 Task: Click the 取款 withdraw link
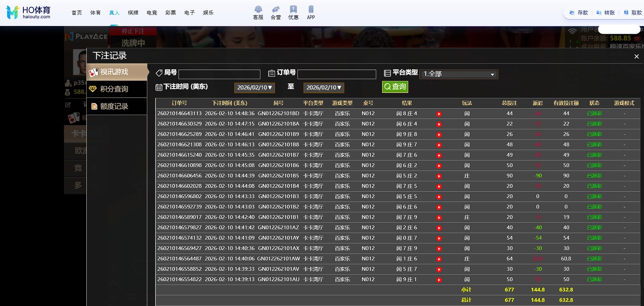[x=633, y=13]
